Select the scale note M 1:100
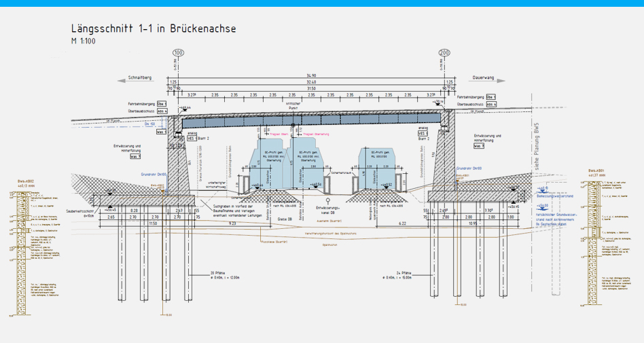The width and height of the screenshot is (644, 343). (x=84, y=41)
